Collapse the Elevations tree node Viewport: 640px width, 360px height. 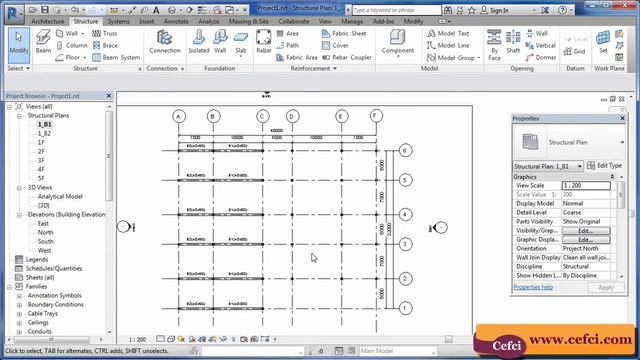tap(19, 215)
